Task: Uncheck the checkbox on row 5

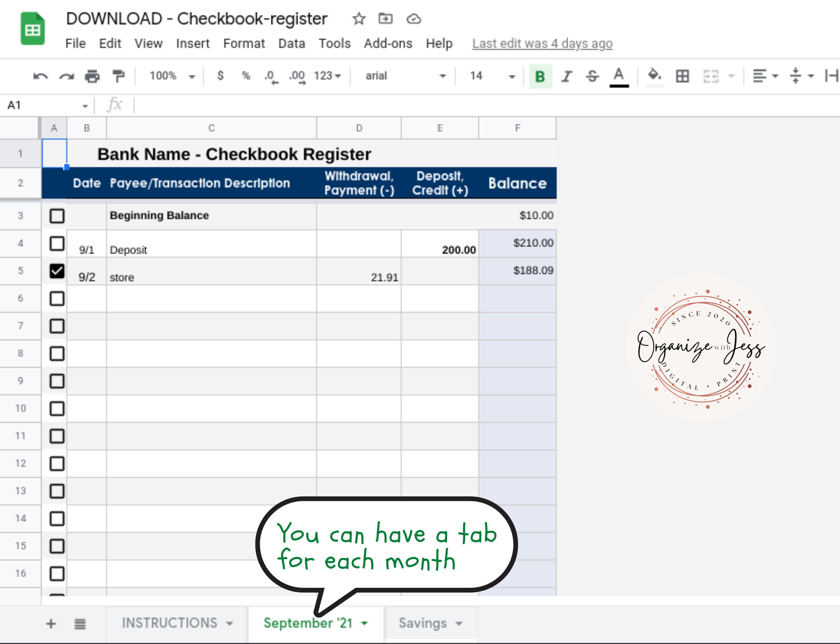Action: tap(57, 271)
